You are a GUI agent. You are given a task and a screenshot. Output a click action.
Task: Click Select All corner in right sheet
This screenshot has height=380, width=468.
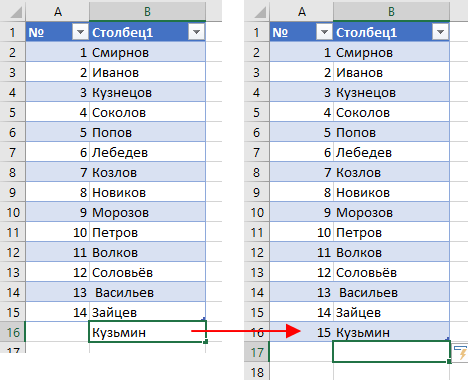pos(260,12)
